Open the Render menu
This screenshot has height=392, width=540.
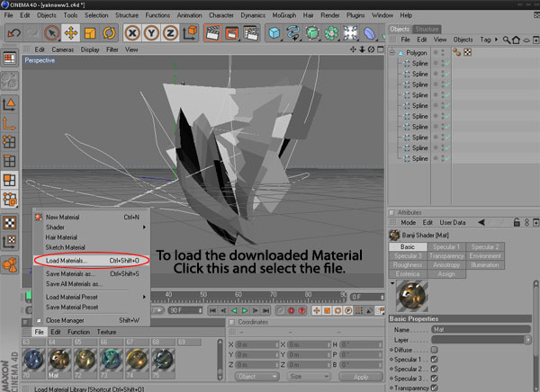pos(330,15)
